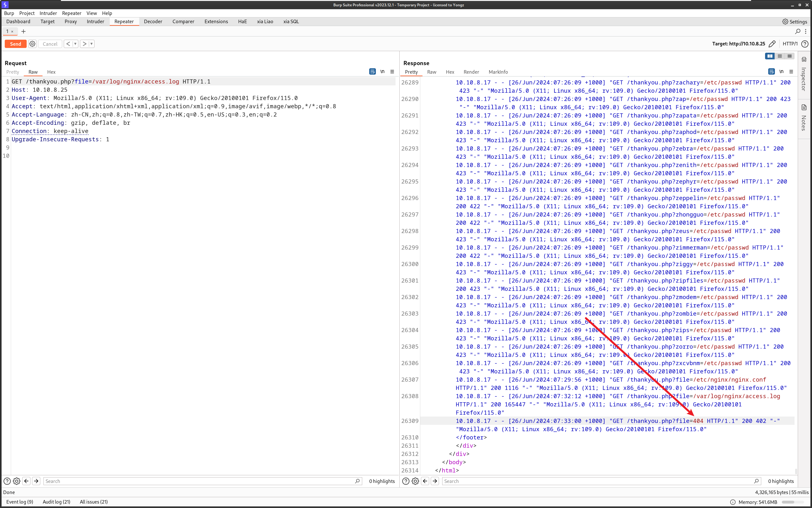Open the backward history dropdown arrow
Image resolution: width=812 pixels, height=508 pixels.
pos(75,44)
